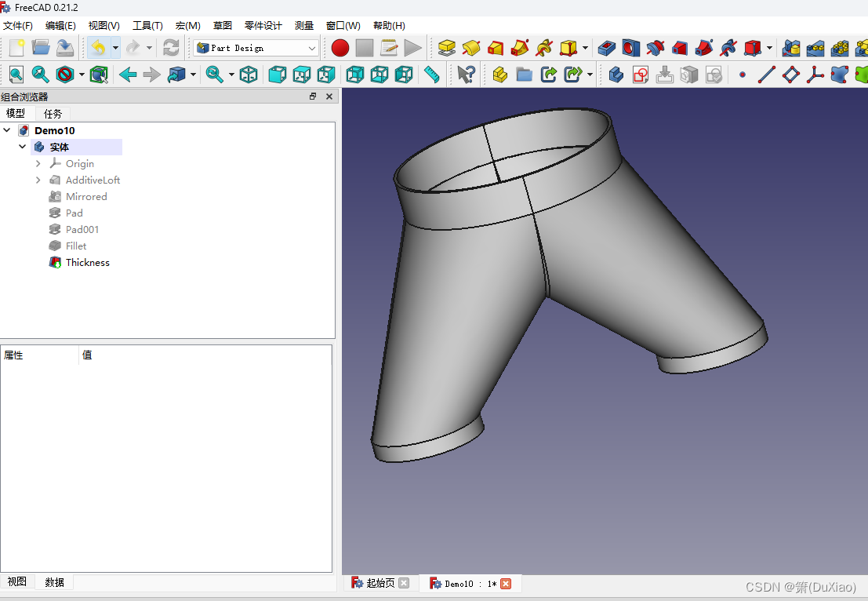
Task: Select the Pocket tool icon
Action: click(x=607, y=48)
